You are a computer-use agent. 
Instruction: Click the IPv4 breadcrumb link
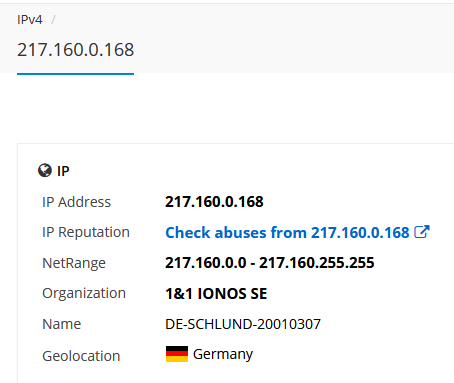(30, 20)
